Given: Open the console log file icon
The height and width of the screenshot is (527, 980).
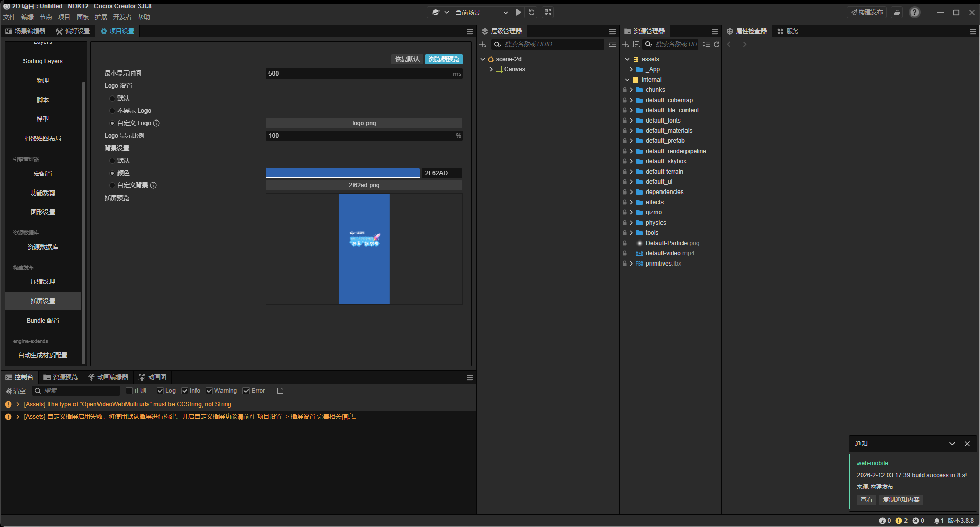Looking at the screenshot, I should click(x=280, y=391).
